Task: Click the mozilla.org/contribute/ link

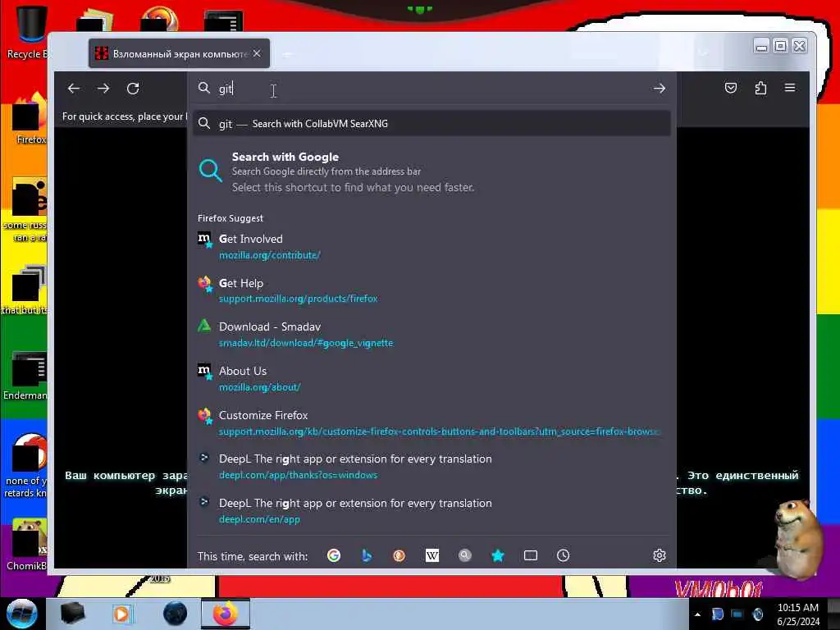Action: (269, 256)
